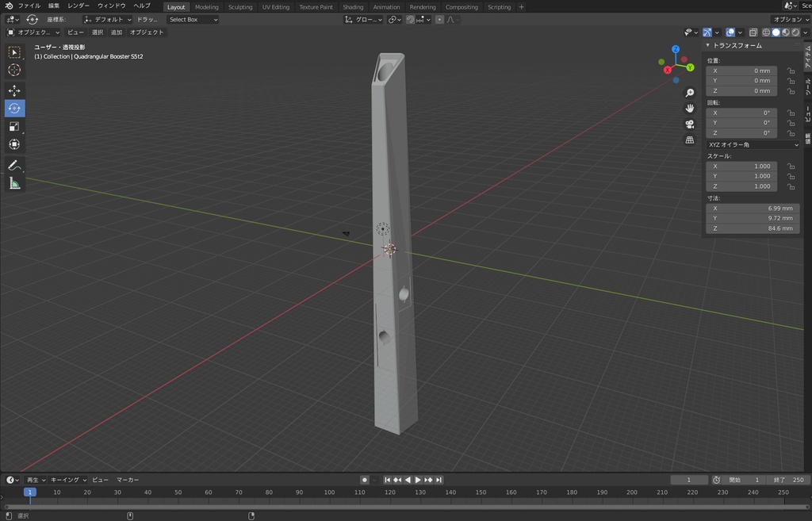
Task: Select the Rotate tool
Action: pos(14,108)
